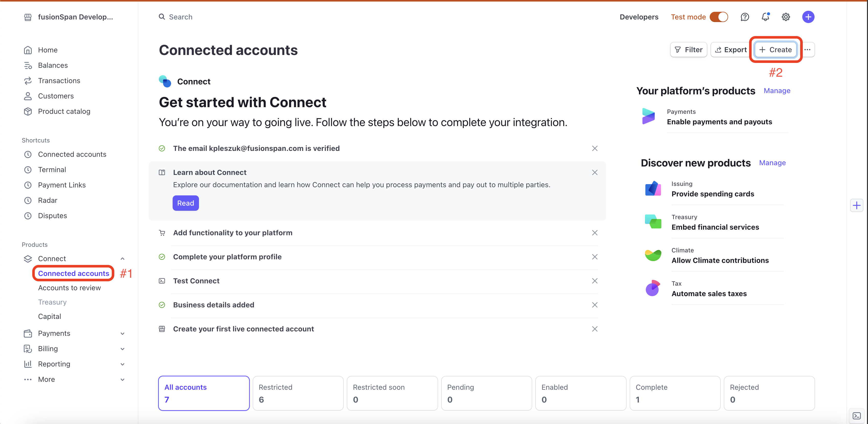Expand the Payments section chevron
The image size is (868, 424).
pos(123,334)
